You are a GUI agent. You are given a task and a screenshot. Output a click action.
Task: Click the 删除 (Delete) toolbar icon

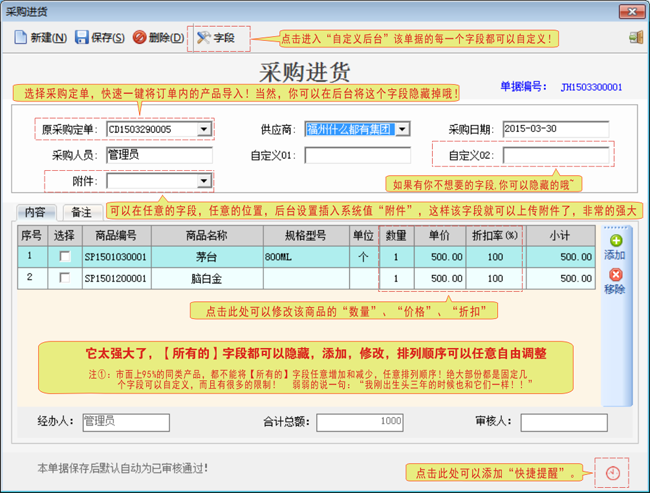(x=140, y=38)
